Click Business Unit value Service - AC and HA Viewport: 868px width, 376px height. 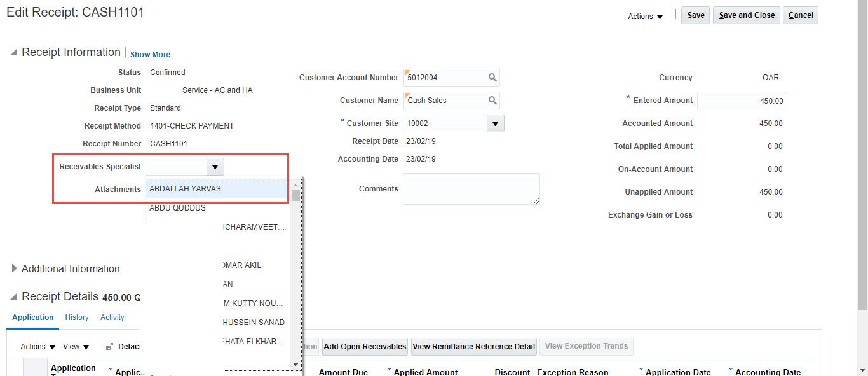click(217, 90)
